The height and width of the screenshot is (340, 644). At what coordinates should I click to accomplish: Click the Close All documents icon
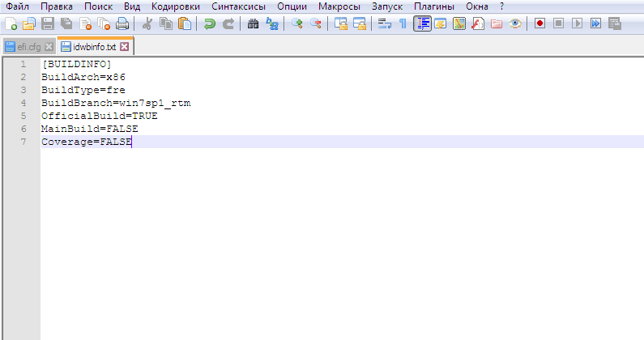pyautogui.click(x=104, y=23)
